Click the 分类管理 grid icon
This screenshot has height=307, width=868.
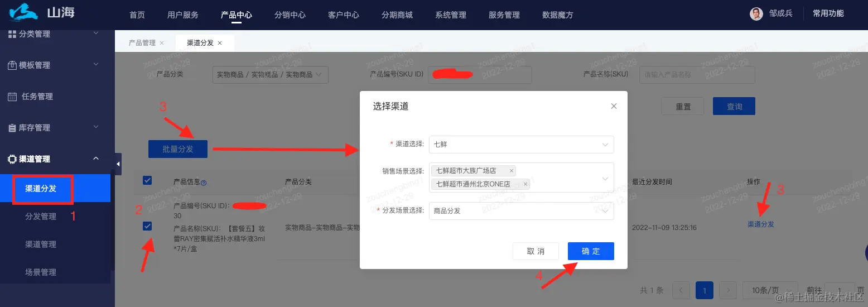point(12,34)
